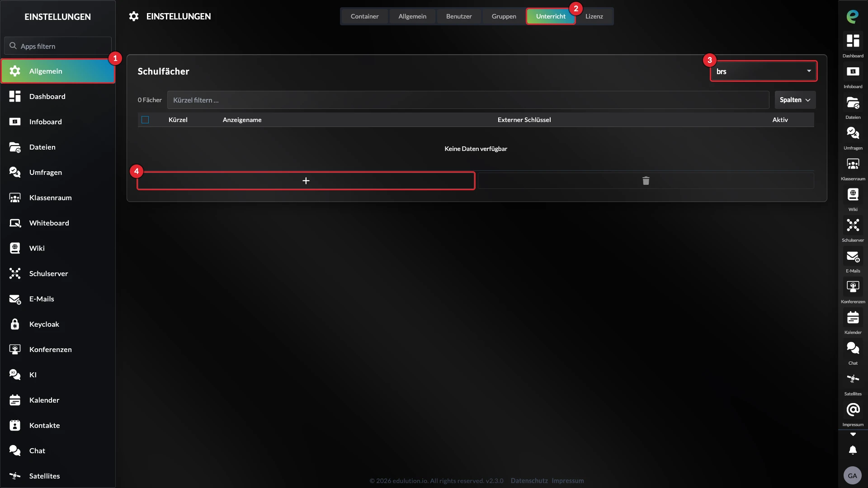
Task: Expand the Spalten columns dropdown
Action: click(x=795, y=100)
